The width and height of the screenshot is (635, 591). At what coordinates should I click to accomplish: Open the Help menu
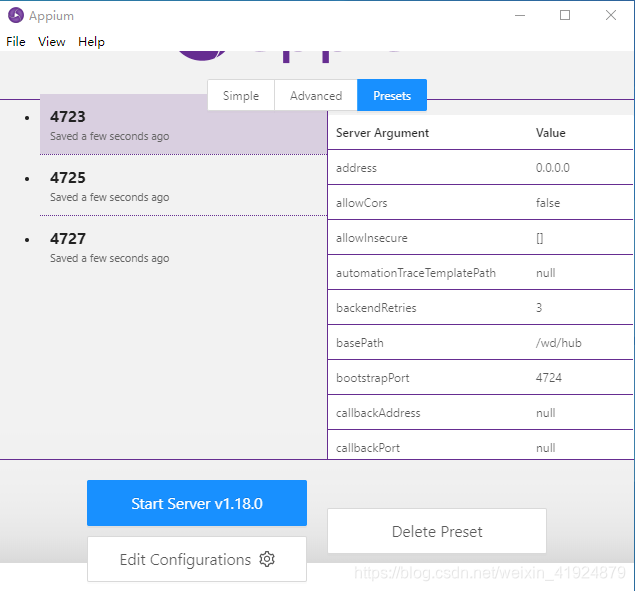pyautogui.click(x=91, y=42)
